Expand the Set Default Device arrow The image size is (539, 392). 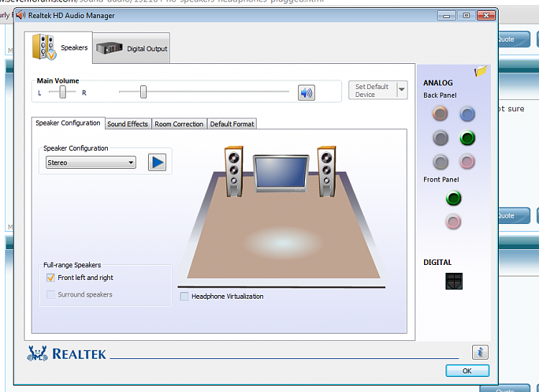402,90
